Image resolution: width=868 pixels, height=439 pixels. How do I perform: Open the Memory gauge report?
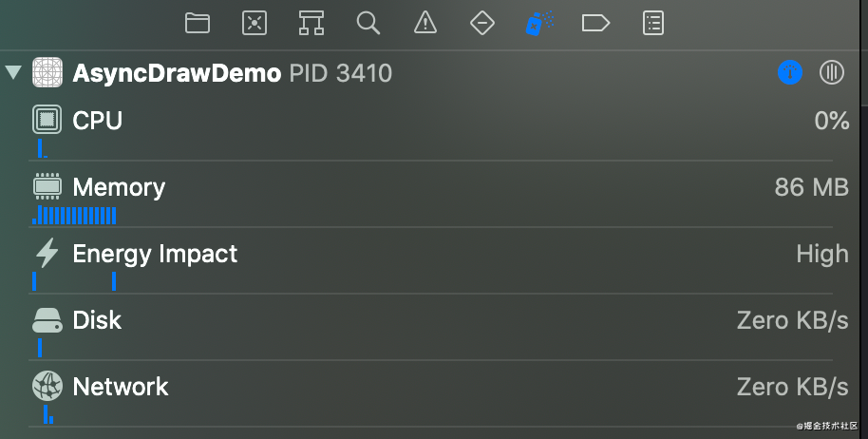437,188
